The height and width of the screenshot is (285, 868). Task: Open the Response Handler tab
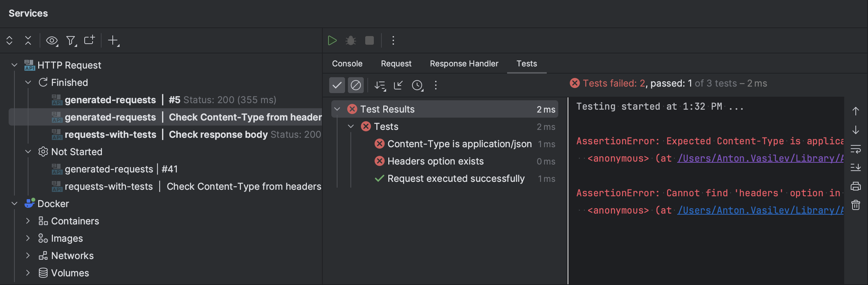[x=464, y=63]
